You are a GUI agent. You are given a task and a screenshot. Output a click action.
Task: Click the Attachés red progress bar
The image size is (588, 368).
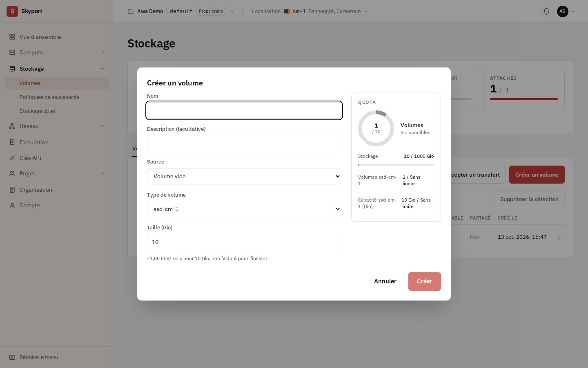(x=524, y=99)
